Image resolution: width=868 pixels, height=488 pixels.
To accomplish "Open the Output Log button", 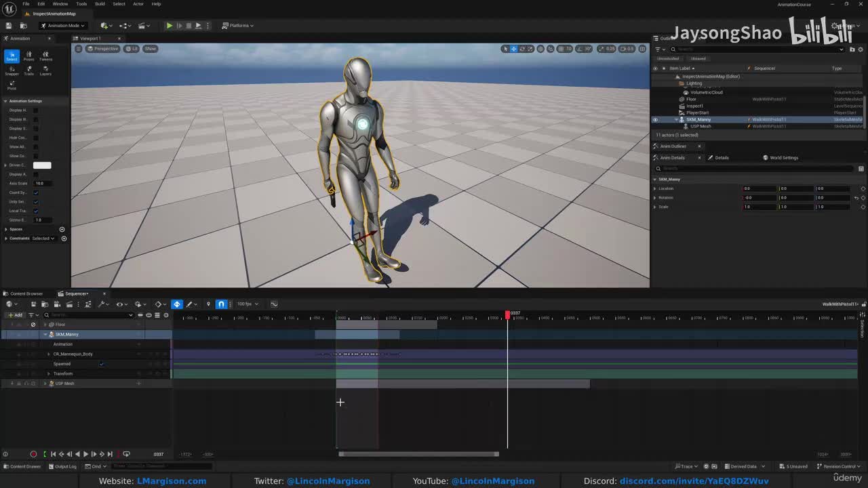I will [x=65, y=466].
